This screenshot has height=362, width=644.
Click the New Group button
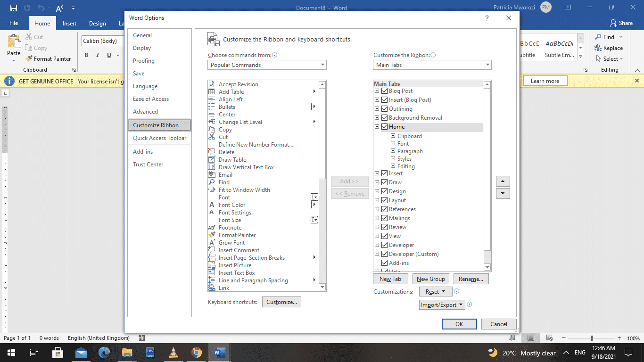430,279
